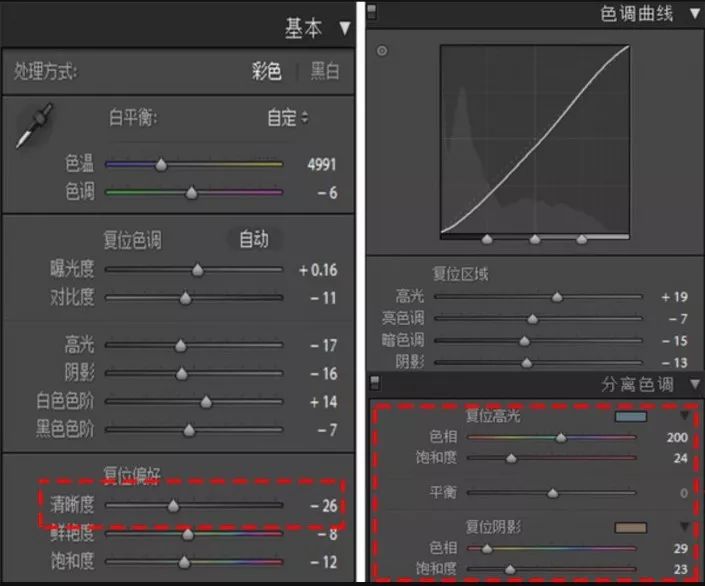Click the 自动 tone button
This screenshot has height=586, width=705.
(x=254, y=239)
